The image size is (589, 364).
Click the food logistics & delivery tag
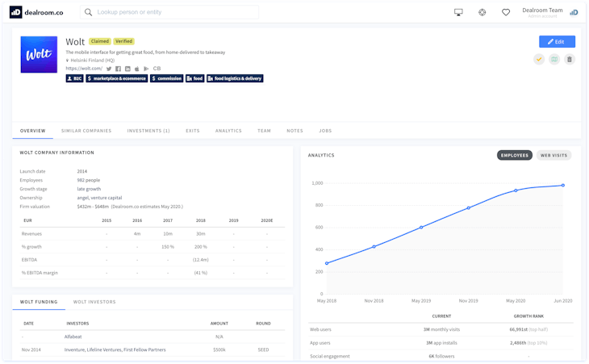pos(235,78)
